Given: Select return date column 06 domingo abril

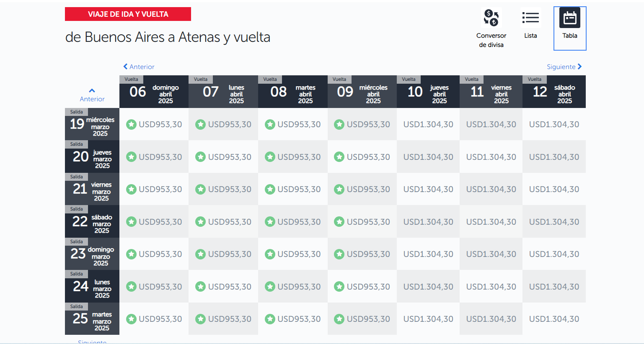Looking at the screenshot, I should tap(154, 92).
